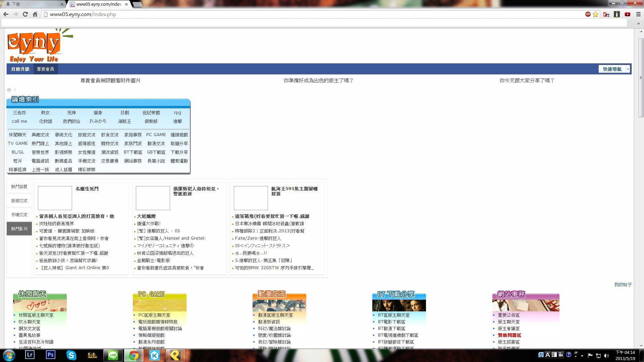Open 尊貴會員無限觀看附件圖片 announcement link

tap(110, 80)
